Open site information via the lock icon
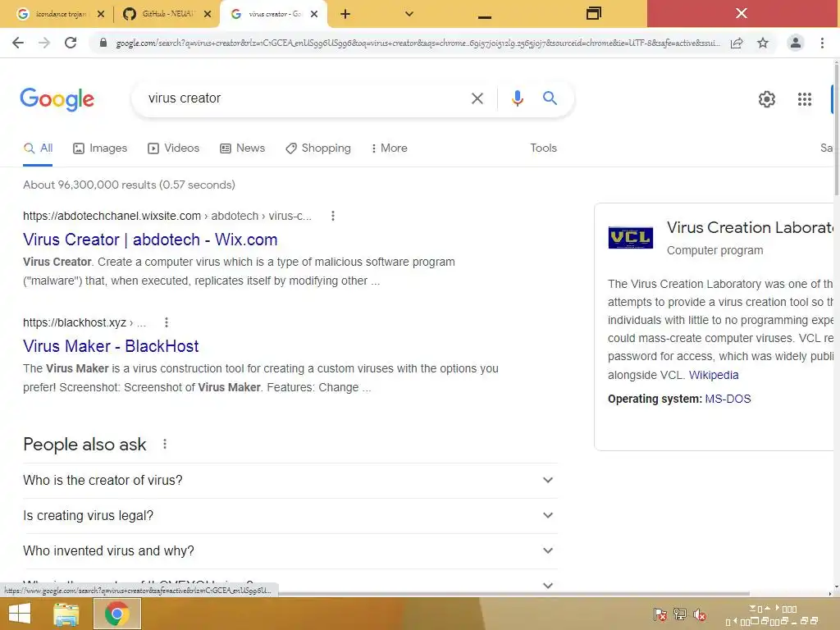 103,43
